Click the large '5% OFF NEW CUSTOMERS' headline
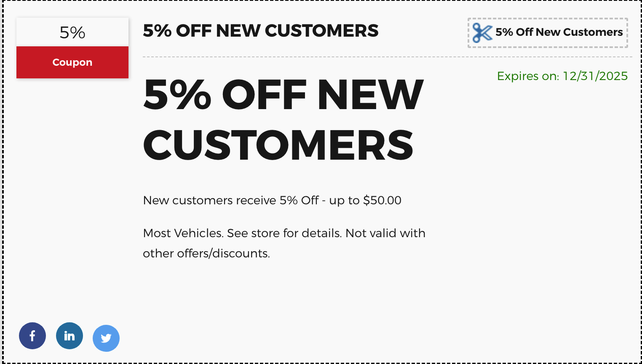The image size is (642, 364). tap(283, 120)
